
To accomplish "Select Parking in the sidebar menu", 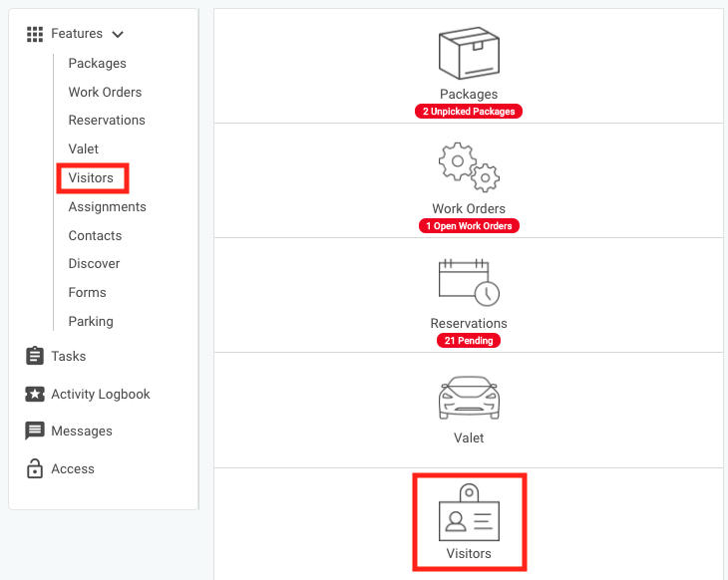I will click(x=91, y=321).
